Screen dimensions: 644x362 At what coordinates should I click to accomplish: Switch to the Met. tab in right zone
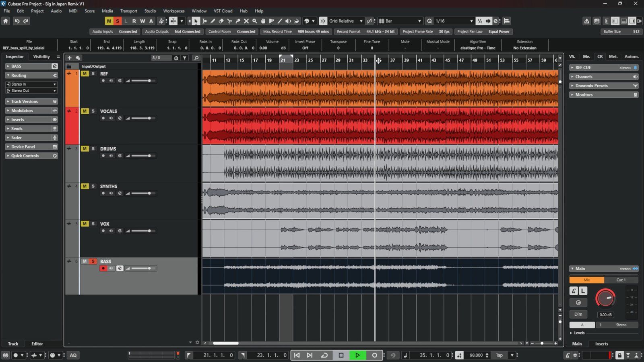(613, 57)
